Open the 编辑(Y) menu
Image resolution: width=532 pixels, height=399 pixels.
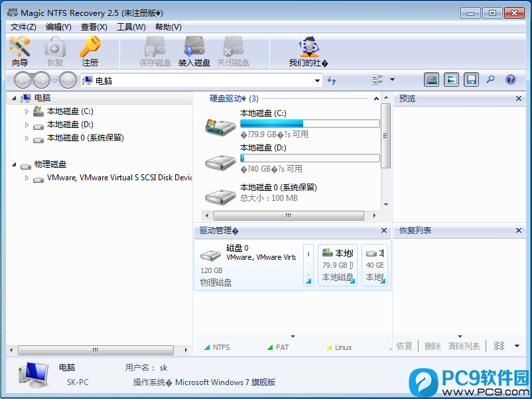[58, 27]
